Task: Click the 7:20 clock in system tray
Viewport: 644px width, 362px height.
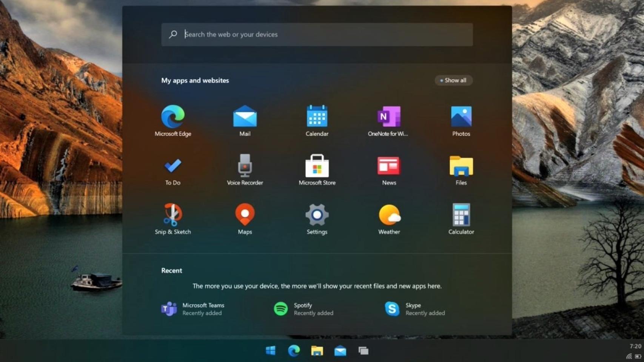Action: click(x=635, y=346)
